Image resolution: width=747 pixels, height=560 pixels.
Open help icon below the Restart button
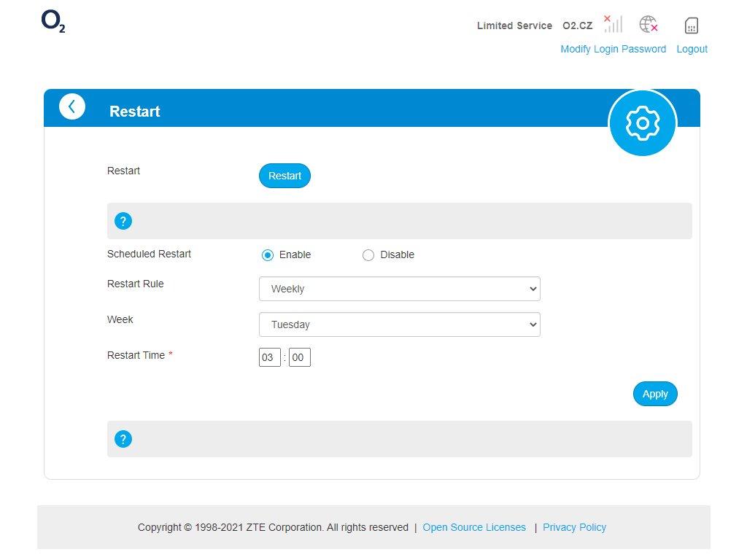coord(123,221)
